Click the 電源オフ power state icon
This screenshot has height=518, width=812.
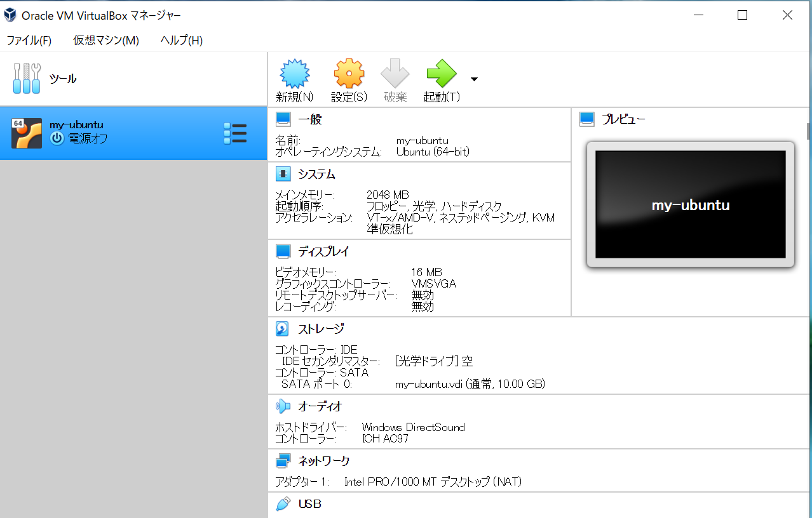tap(57, 138)
